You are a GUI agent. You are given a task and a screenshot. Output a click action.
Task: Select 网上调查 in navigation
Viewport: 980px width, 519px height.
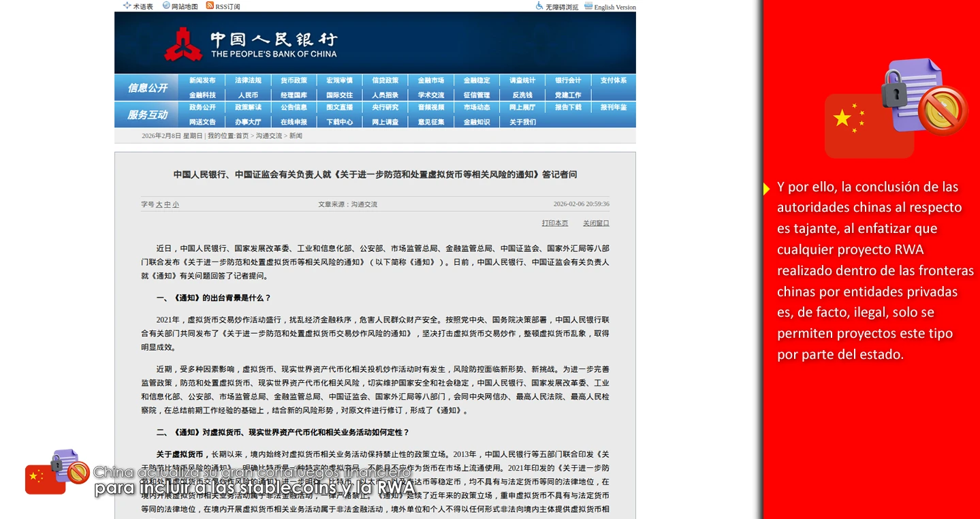coord(385,122)
